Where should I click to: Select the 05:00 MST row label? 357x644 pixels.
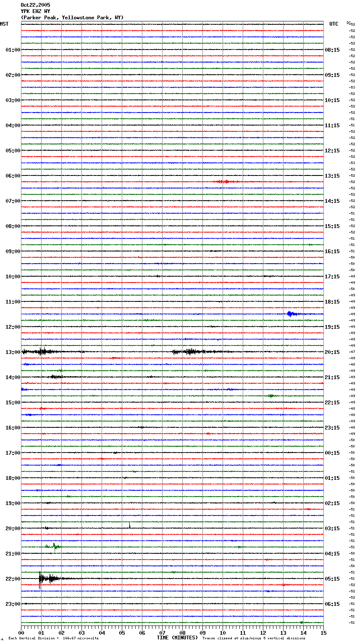click(13, 151)
